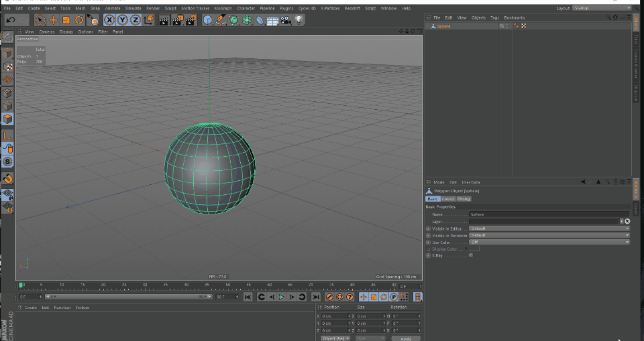Click the Apply button in coordinates
Screen dimensions: 644x341
[405, 339]
